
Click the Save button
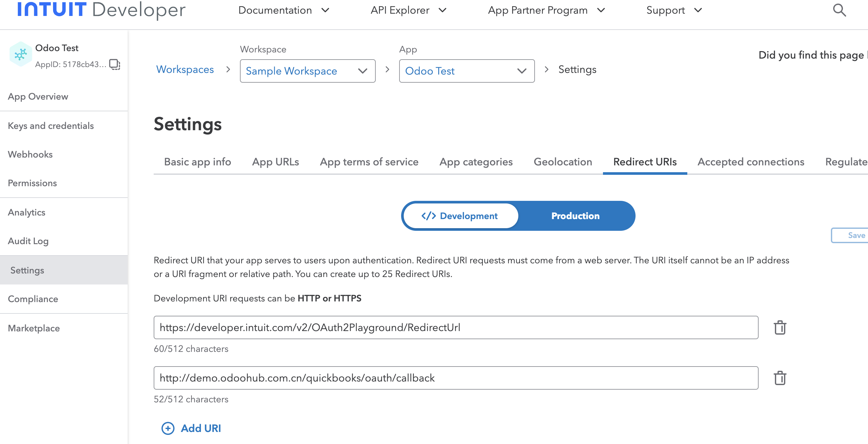[850, 235]
